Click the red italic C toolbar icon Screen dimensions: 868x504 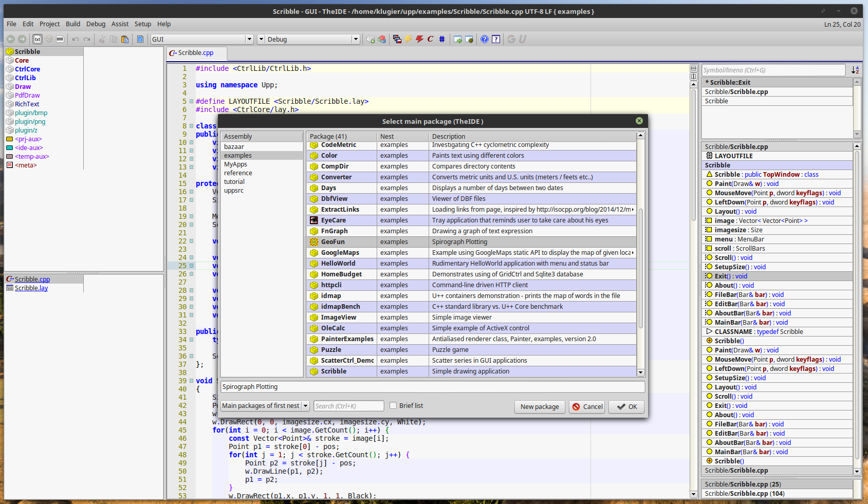(430, 39)
